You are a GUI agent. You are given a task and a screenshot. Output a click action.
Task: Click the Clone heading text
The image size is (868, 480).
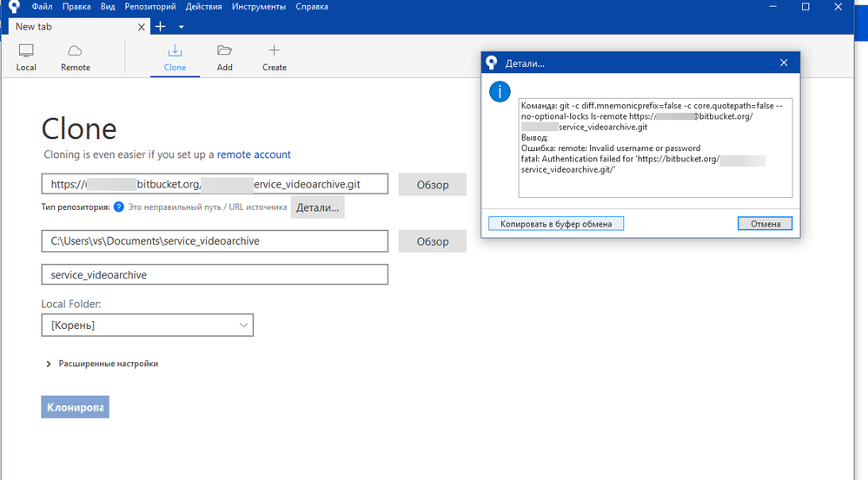click(79, 128)
